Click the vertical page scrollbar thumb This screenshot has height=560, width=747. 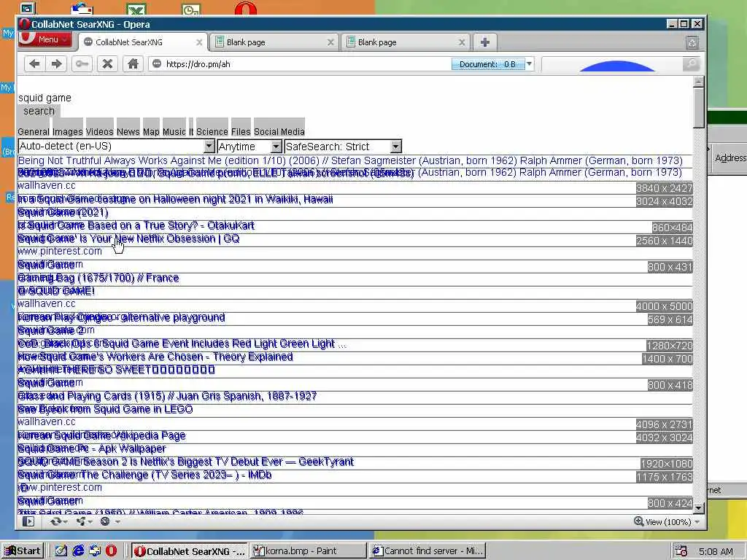click(x=698, y=108)
